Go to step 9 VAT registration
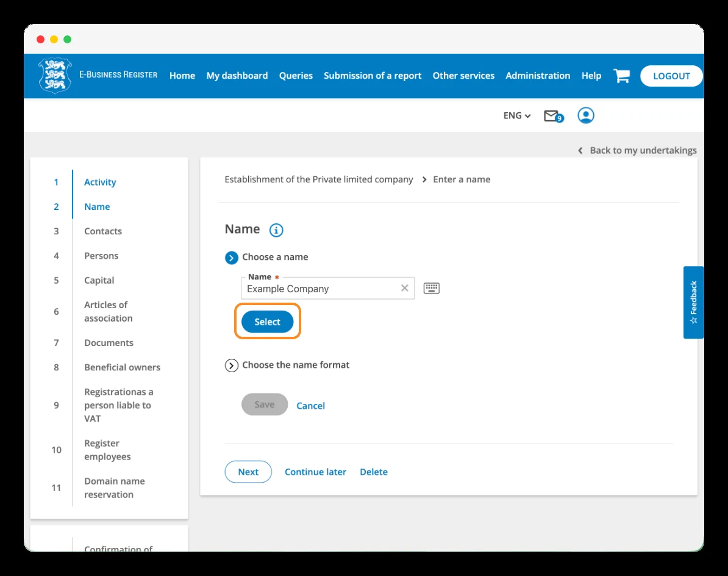Viewport: 728px width, 576px height. (118, 406)
